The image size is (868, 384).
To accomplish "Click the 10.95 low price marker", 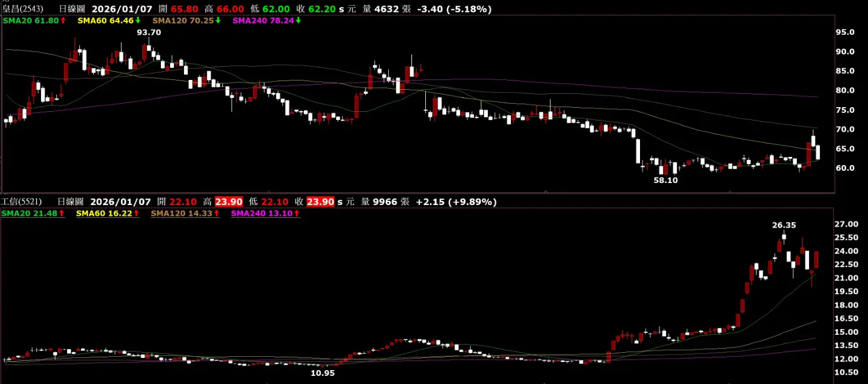I will (322, 373).
